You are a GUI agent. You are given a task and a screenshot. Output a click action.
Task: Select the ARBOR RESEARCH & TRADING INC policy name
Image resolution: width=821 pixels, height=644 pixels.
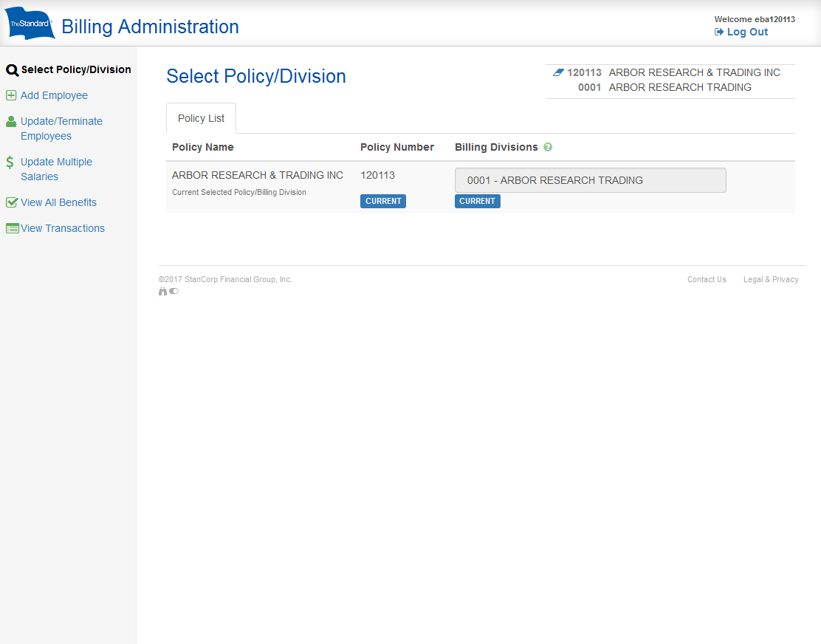tap(257, 175)
